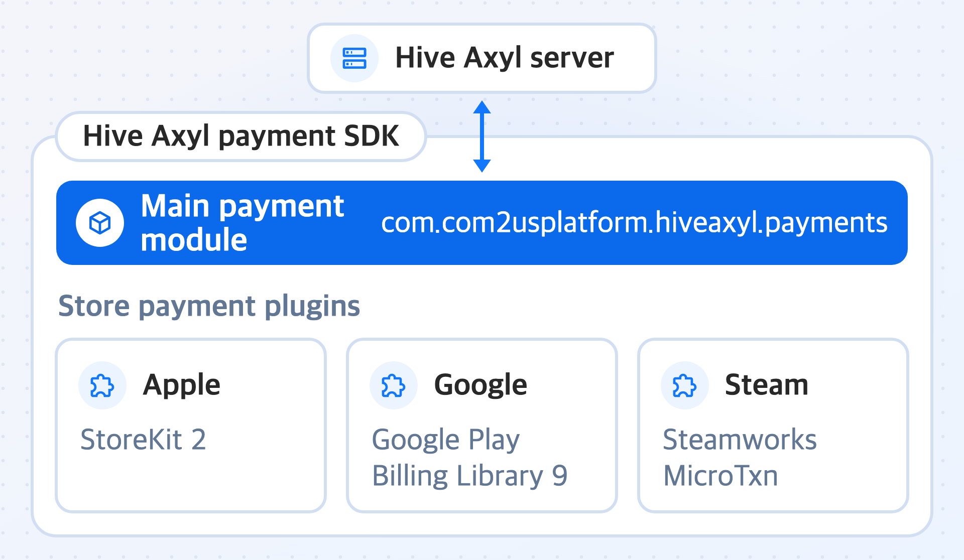Click the server rack icon beside Hive Axyl server
This screenshot has height=560, width=964.
(x=354, y=58)
